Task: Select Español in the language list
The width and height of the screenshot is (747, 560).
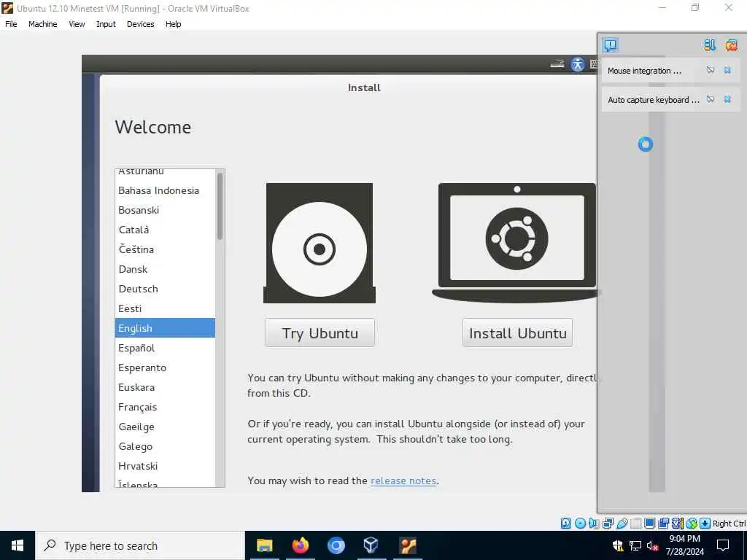Action: click(x=165, y=348)
